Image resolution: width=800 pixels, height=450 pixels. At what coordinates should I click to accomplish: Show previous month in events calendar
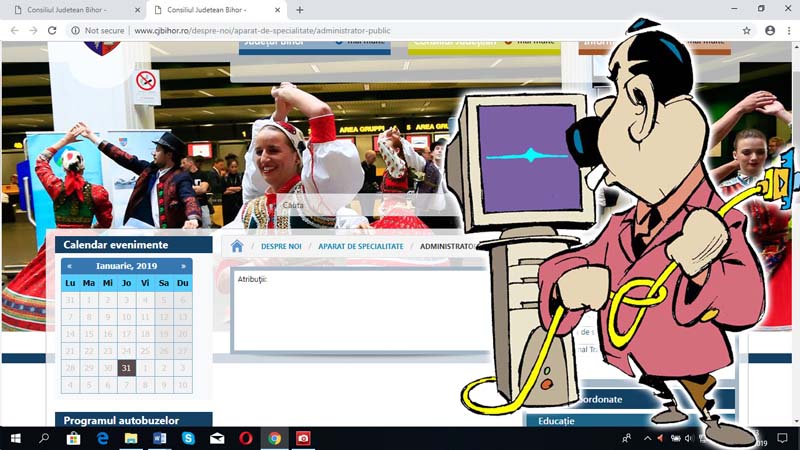[x=69, y=266]
